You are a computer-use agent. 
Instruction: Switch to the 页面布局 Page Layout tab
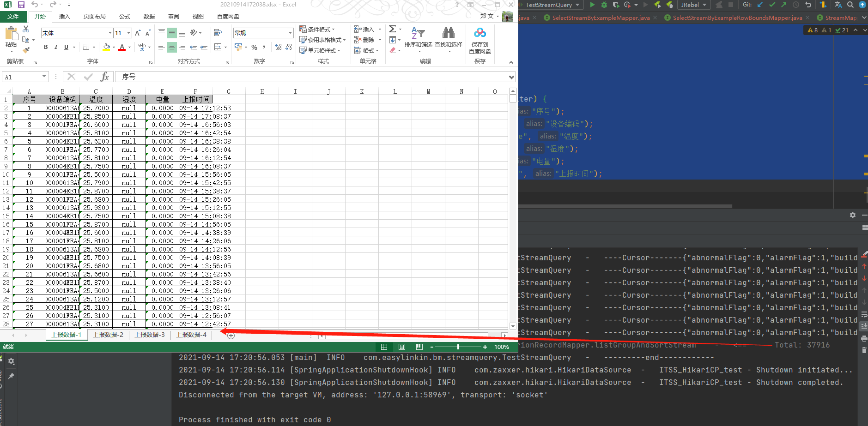[94, 17]
